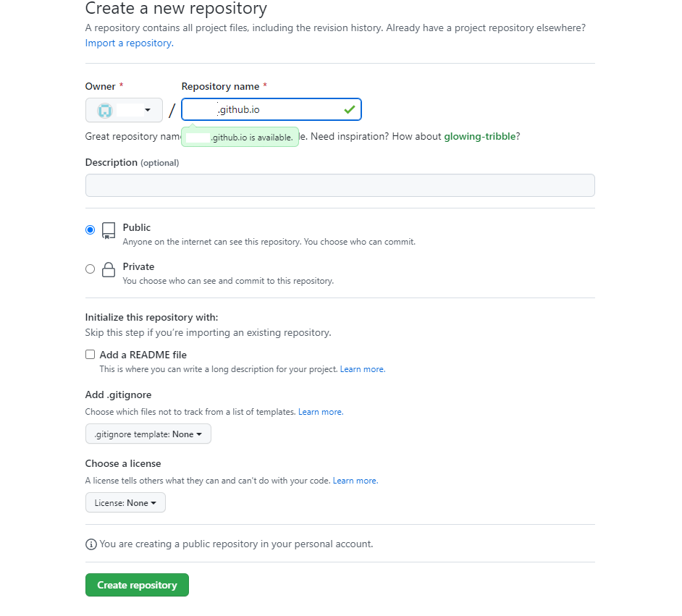682x616 pixels.
Task: Open Learn more link for .gitignore
Action: coord(320,412)
